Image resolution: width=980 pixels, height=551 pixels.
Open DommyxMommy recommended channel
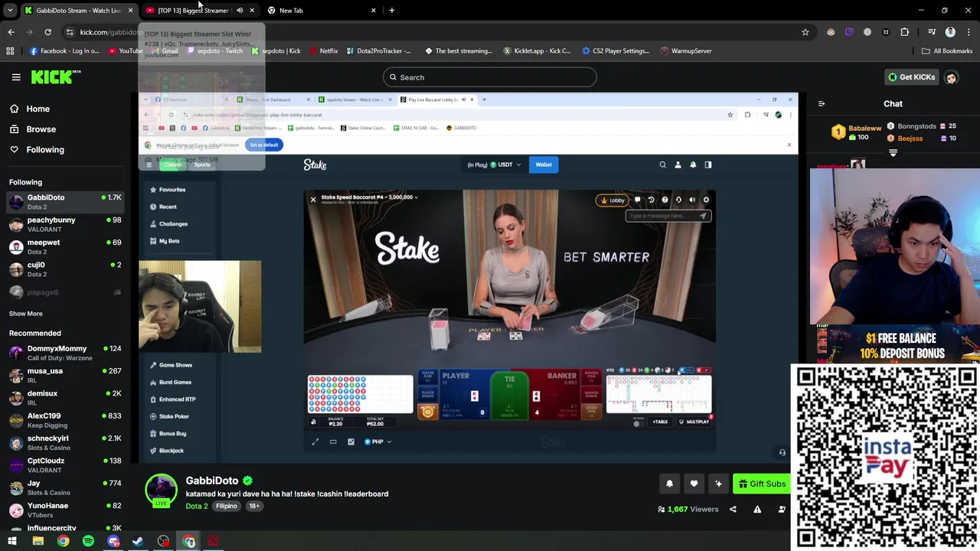pyautogui.click(x=65, y=353)
